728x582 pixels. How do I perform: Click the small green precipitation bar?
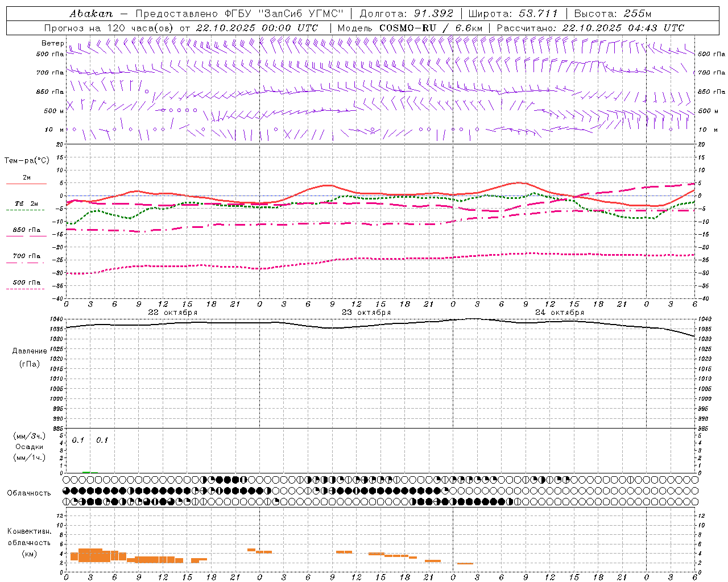click(86, 472)
